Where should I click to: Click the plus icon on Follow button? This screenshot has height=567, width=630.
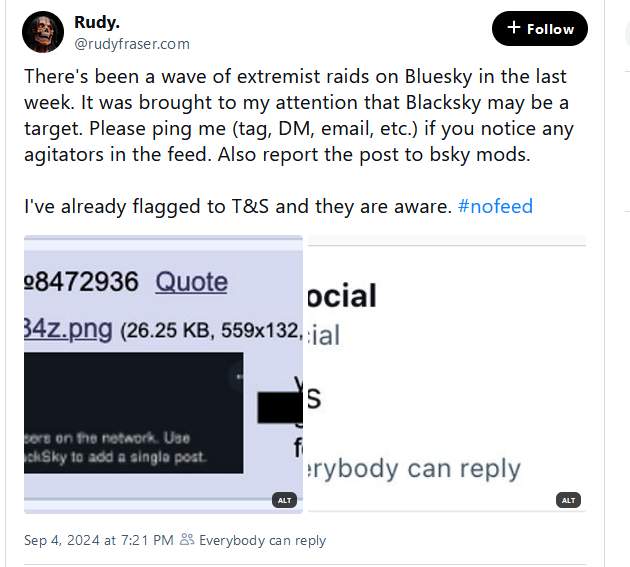[x=513, y=28]
